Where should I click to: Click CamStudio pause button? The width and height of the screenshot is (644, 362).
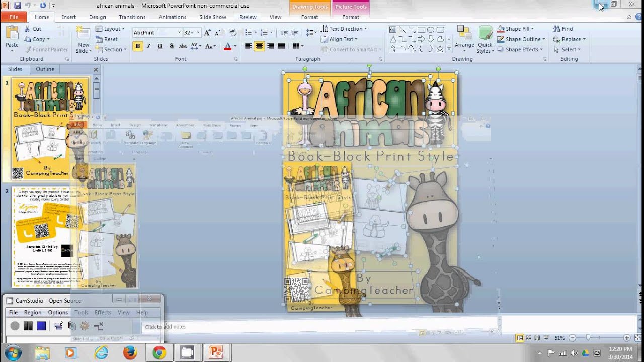pyautogui.click(x=28, y=326)
